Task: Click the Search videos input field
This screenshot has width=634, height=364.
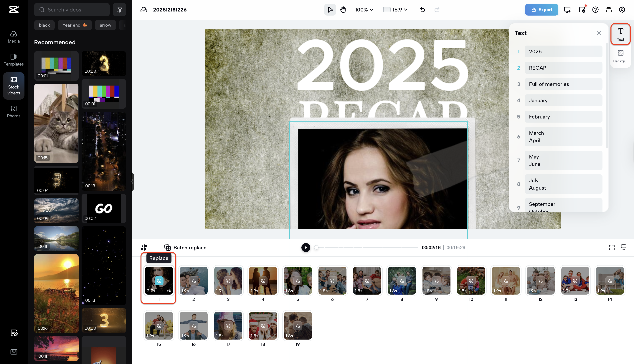Action: click(72, 9)
